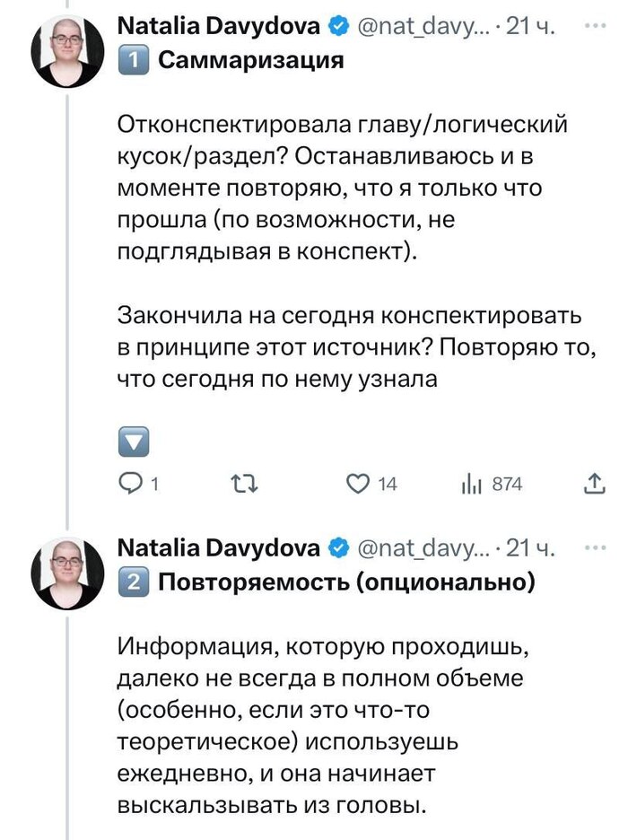Like the tweet with 14 likes
Screen dimensions: 628x840
[x=359, y=484]
